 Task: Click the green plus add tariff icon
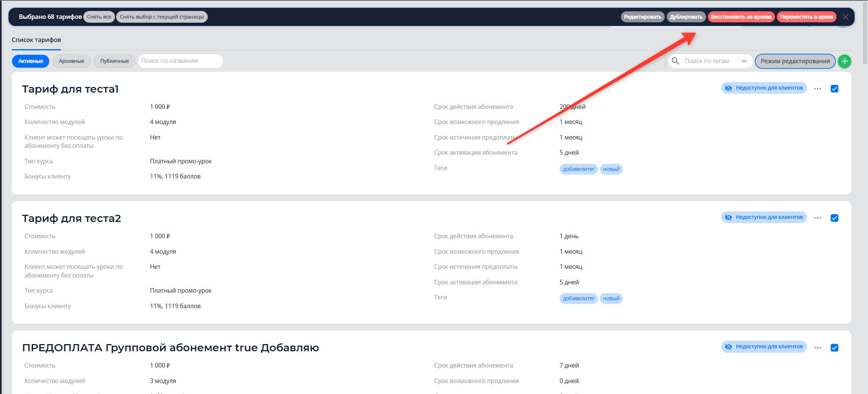click(x=844, y=61)
